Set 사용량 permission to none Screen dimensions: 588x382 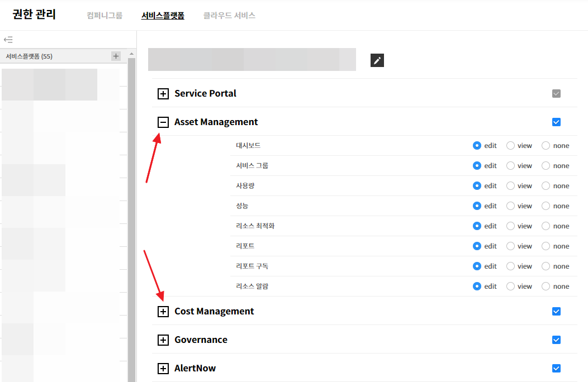(546, 186)
